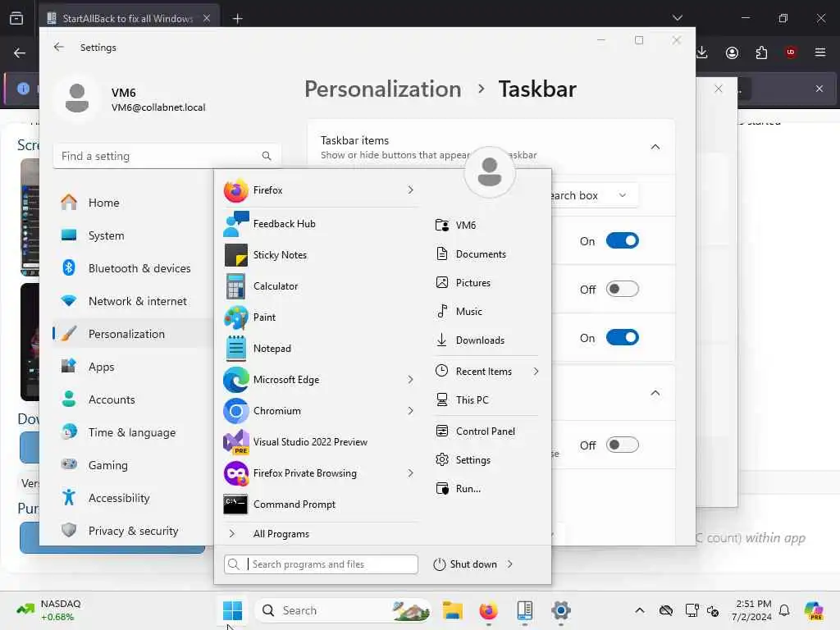
Task: Click the Shut down button
Action: [x=465, y=564]
